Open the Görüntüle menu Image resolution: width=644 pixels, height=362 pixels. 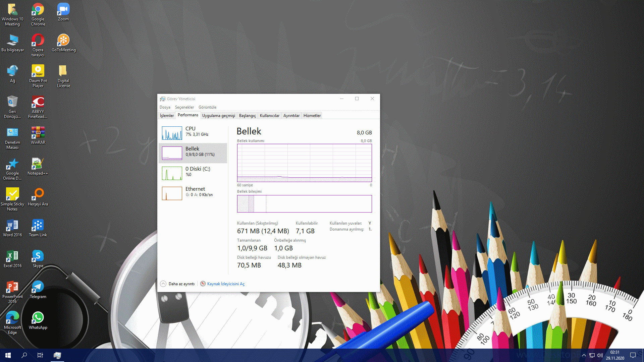[207, 107]
